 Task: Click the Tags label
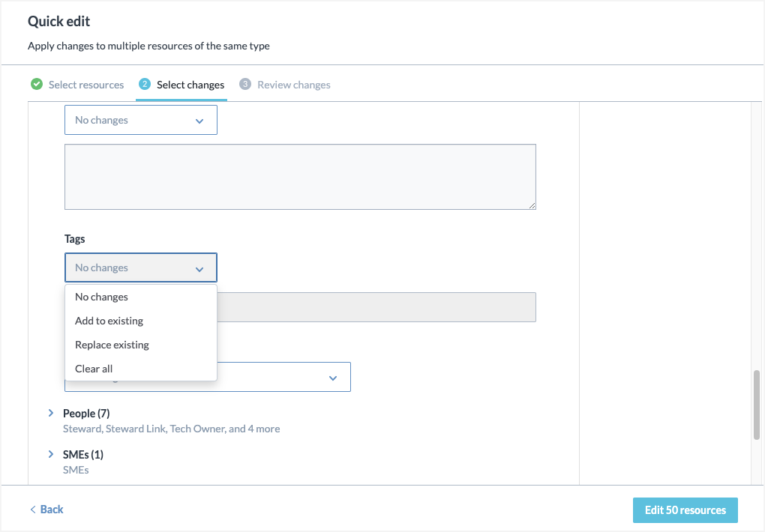(x=75, y=239)
